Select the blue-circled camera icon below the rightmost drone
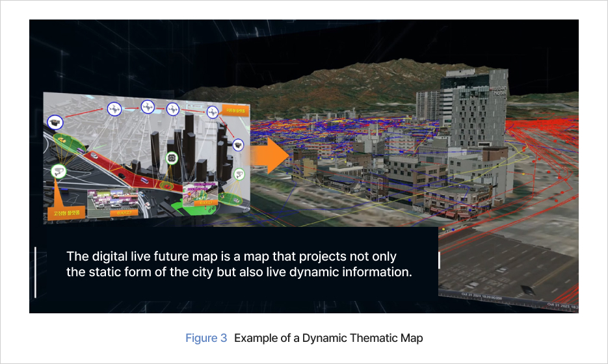 click(239, 146)
